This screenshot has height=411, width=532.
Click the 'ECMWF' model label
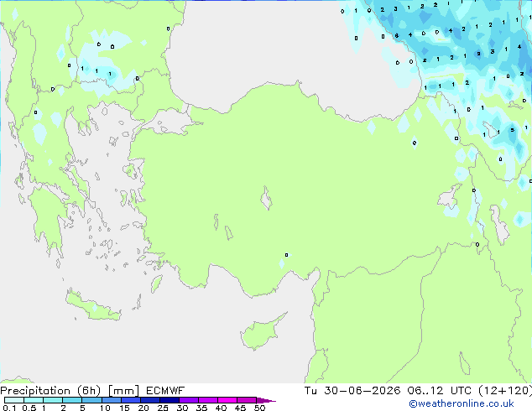(x=165, y=391)
